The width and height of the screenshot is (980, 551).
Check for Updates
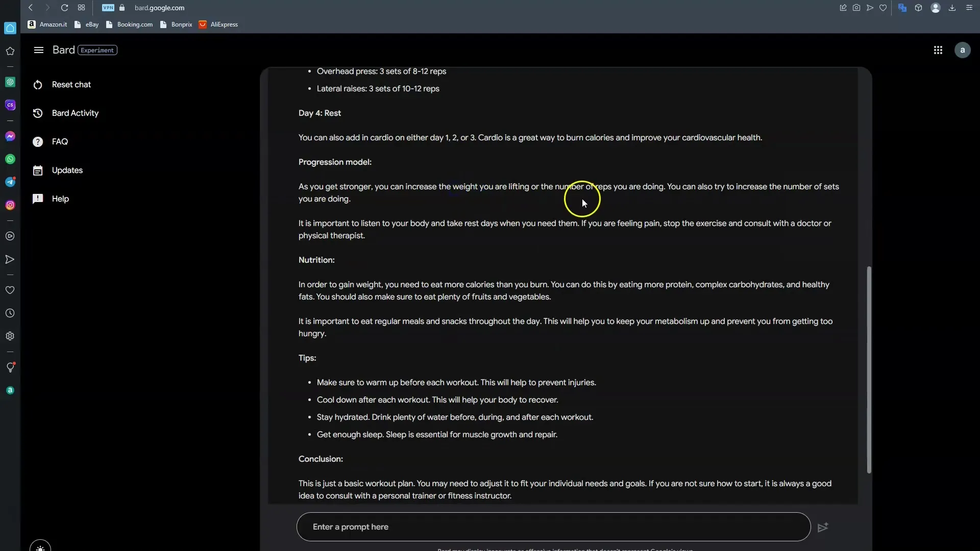click(67, 169)
